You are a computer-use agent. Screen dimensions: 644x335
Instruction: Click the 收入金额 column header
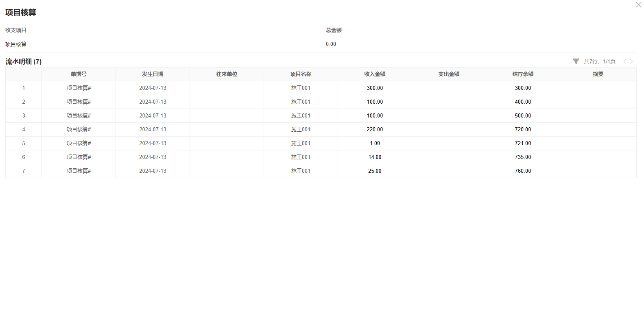coord(375,74)
